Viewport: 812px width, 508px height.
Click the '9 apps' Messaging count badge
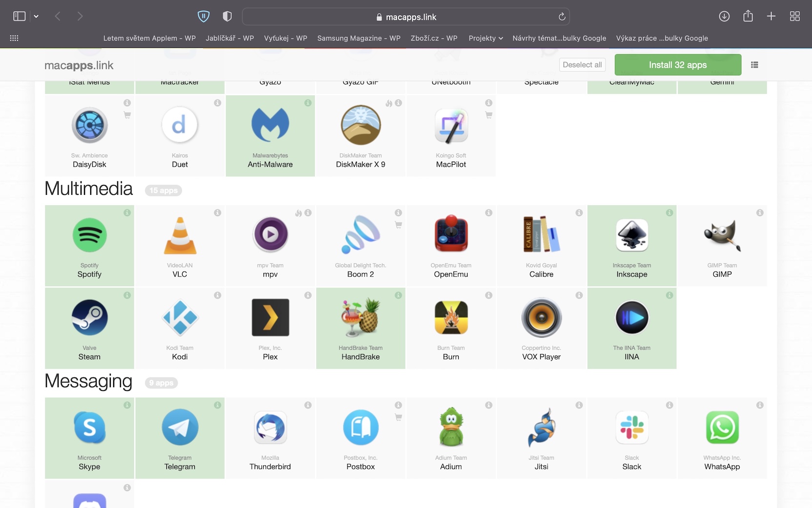(x=162, y=383)
